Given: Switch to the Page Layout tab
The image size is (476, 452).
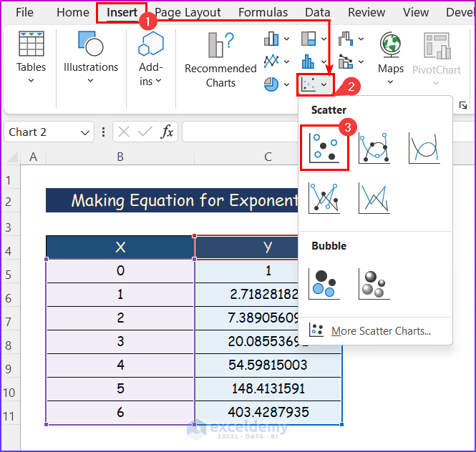Looking at the screenshot, I should [188, 12].
